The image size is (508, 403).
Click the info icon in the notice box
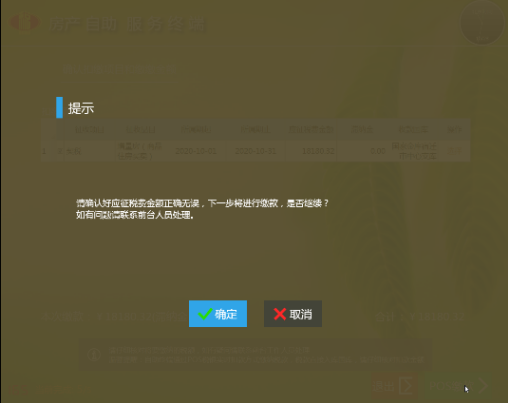click(x=94, y=354)
